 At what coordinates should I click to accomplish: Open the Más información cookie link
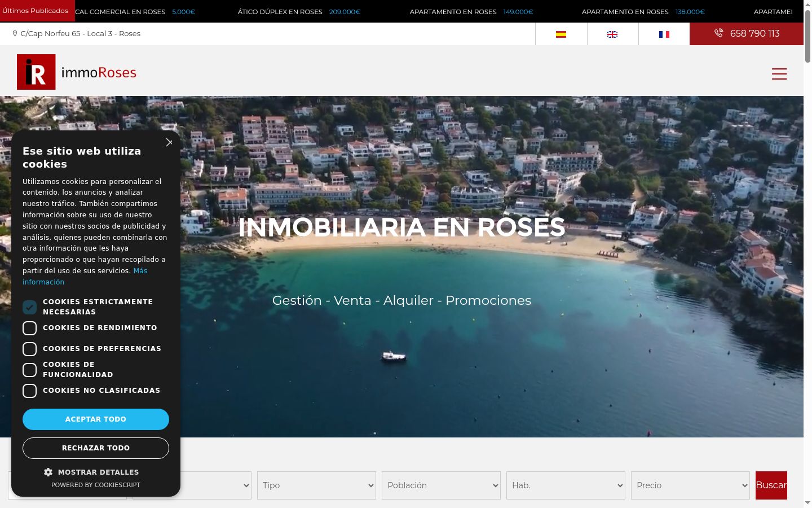85,277
